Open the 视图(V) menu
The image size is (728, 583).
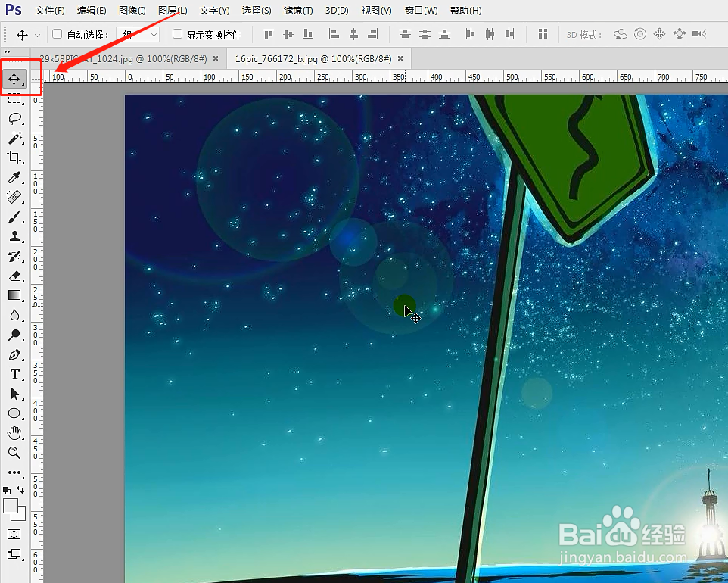[x=376, y=10]
